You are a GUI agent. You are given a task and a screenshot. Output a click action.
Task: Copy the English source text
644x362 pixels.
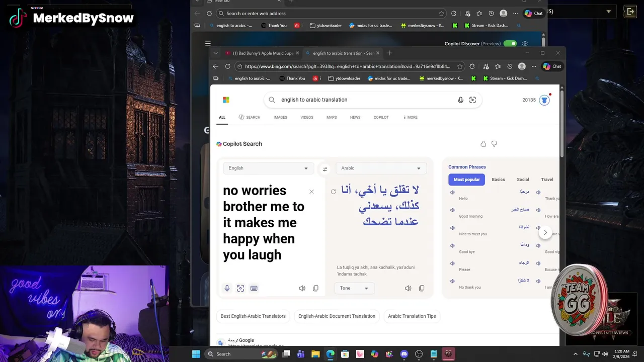(x=315, y=288)
